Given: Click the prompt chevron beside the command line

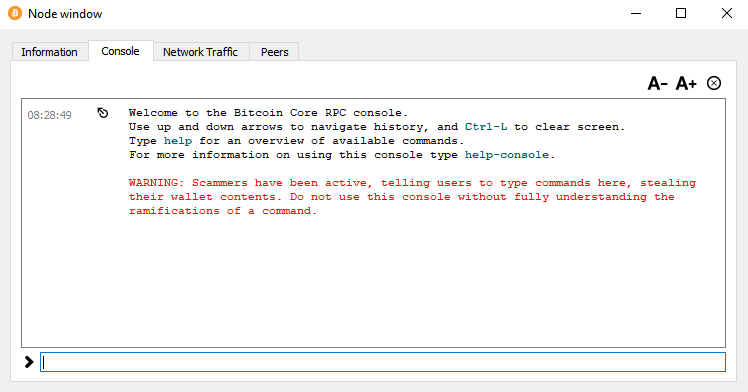Looking at the screenshot, I should (x=29, y=362).
